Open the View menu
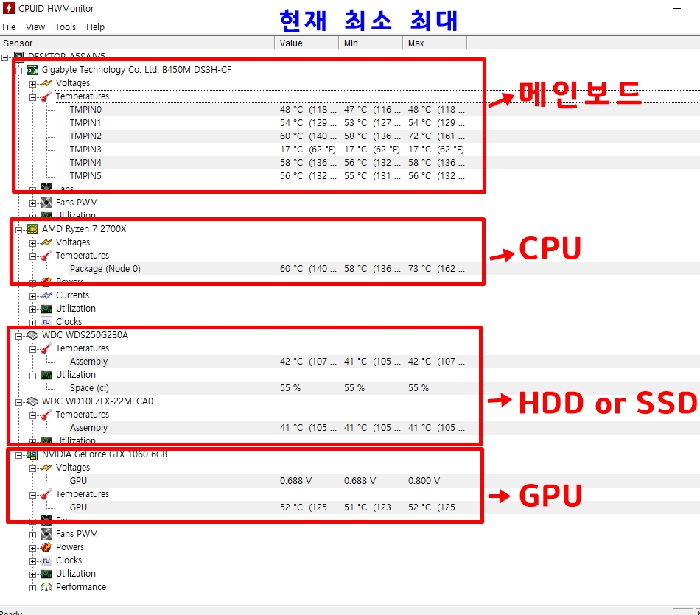This screenshot has height=615, width=700. (35, 27)
